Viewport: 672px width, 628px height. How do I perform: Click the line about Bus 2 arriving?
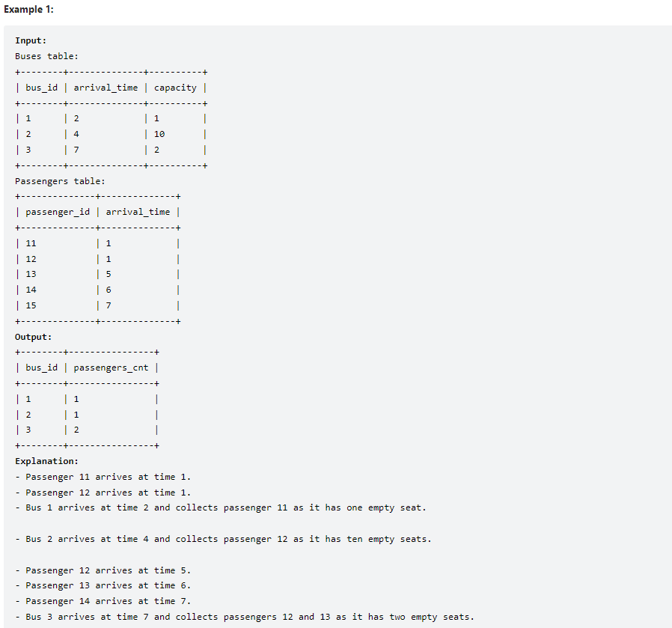223,539
